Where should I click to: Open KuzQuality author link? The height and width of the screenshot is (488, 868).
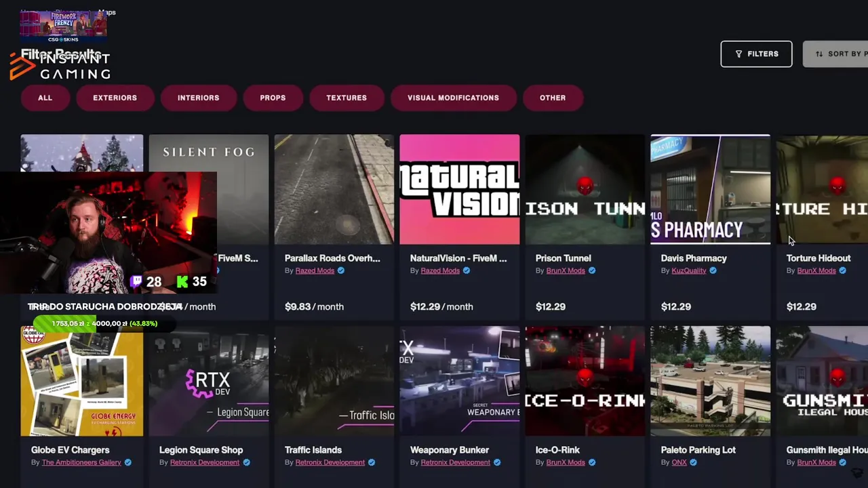689,270
